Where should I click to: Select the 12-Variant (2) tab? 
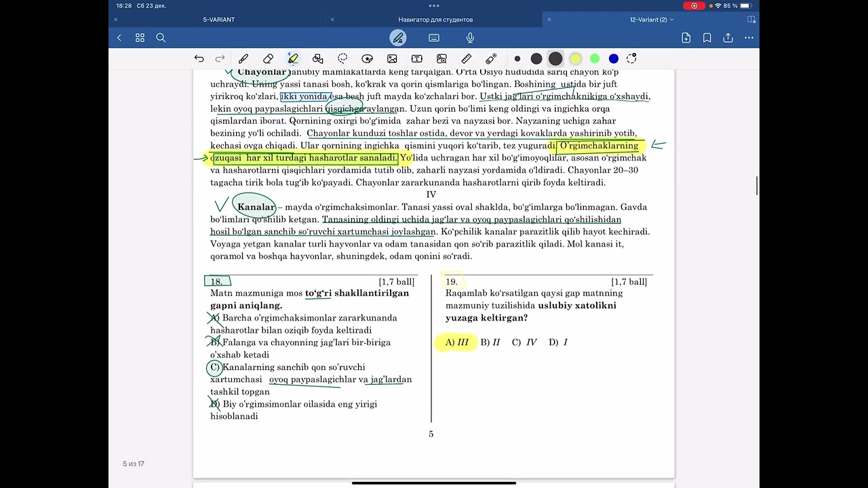click(x=648, y=20)
